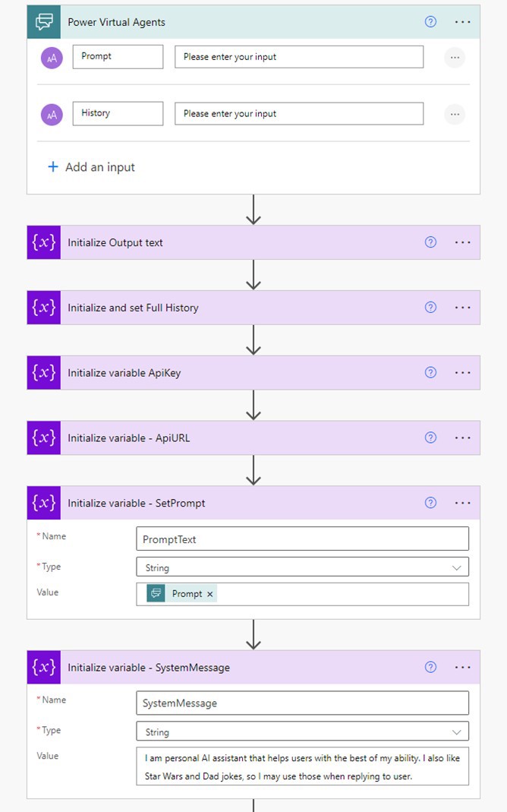Expand the Initialize Output text step
This screenshot has height=812, width=507.
click(x=228, y=243)
